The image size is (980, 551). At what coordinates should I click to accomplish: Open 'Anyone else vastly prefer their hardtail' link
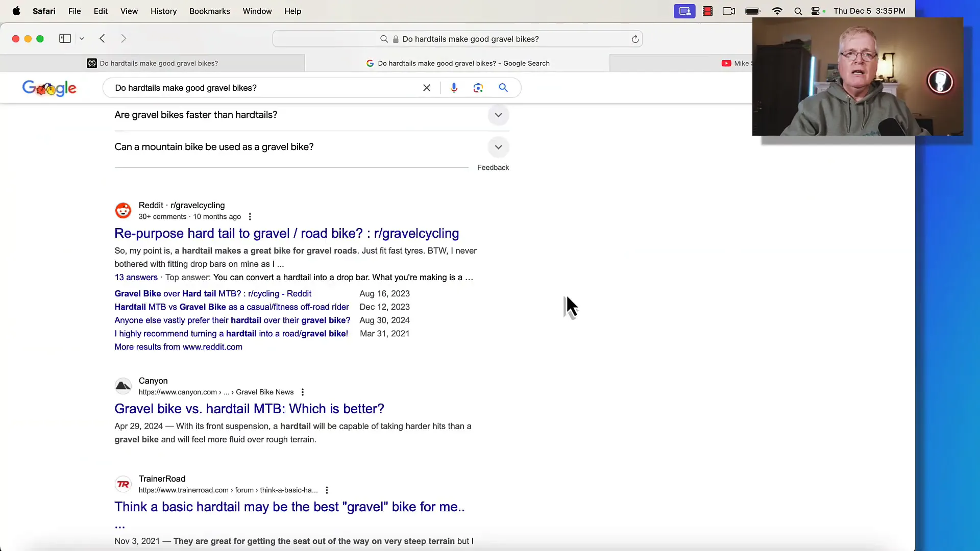(232, 320)
